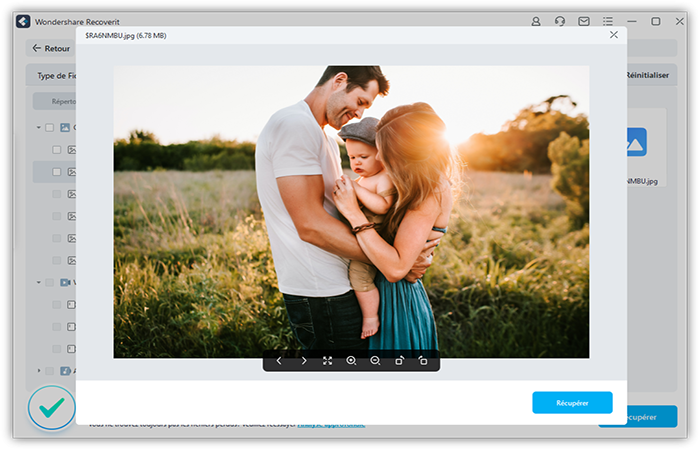Click the audio category icon in the tree
Screen dimensions: 700x450
65,371
